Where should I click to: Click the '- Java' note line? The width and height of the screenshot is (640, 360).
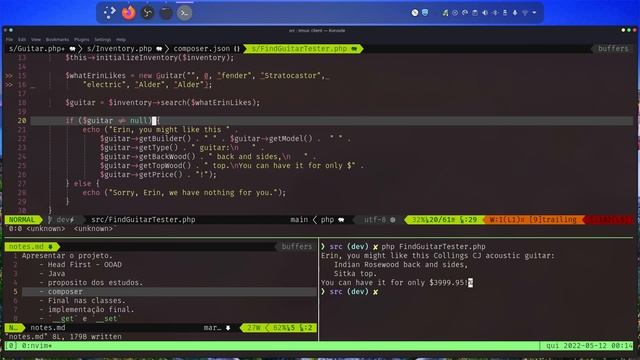[52, 273]
